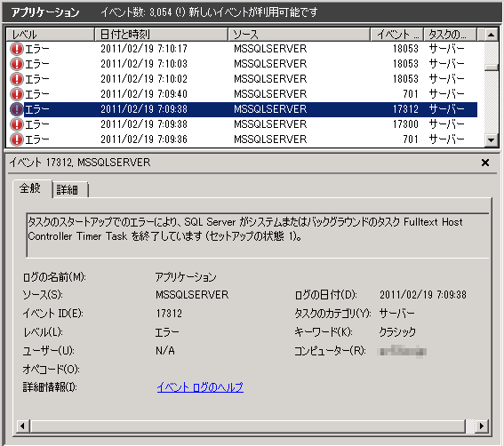
Task: Select the date cell 2011/02/19 7:10:17
Action: (x=144, y=49)
